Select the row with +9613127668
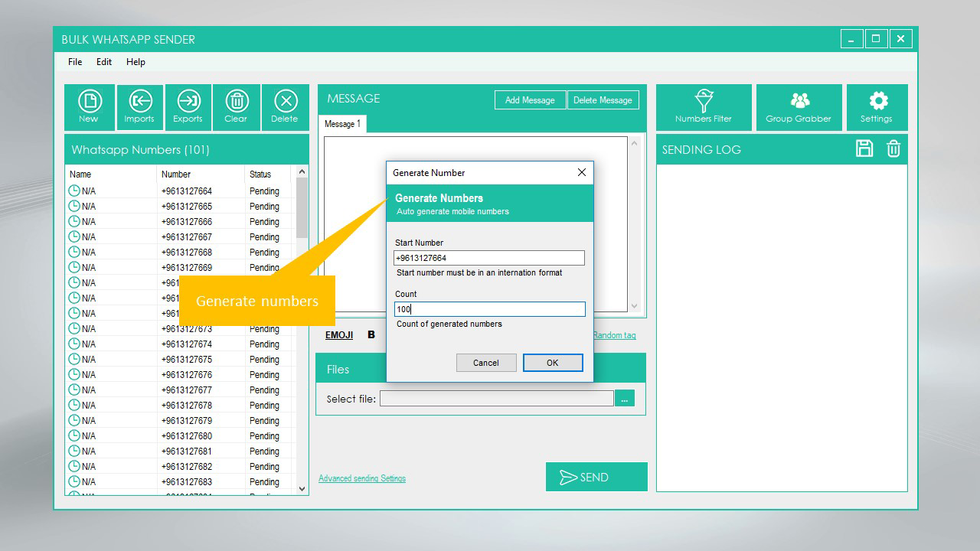Image resolution: width=980 pixels, height=551 pixels. [x=180, y=252]
